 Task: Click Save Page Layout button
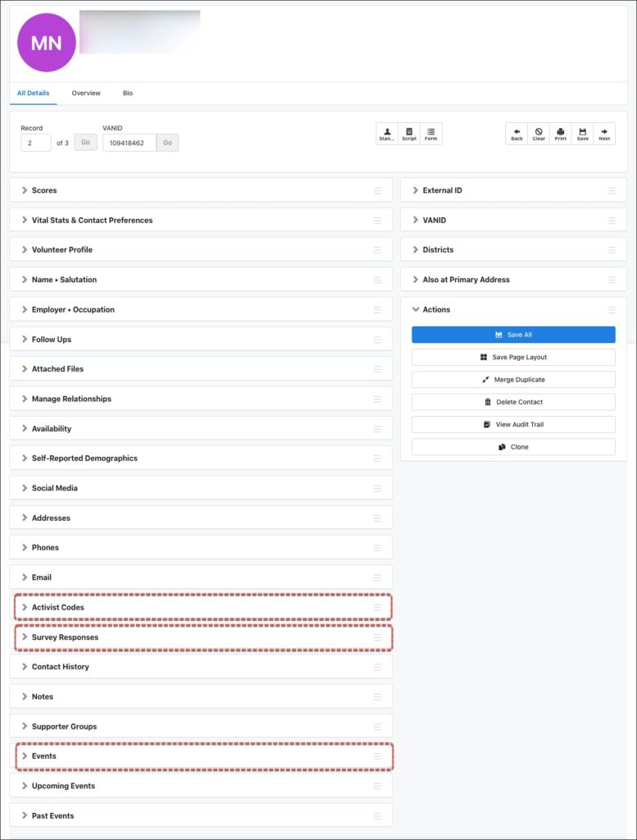pyautogui.click(x=513, y=358)
